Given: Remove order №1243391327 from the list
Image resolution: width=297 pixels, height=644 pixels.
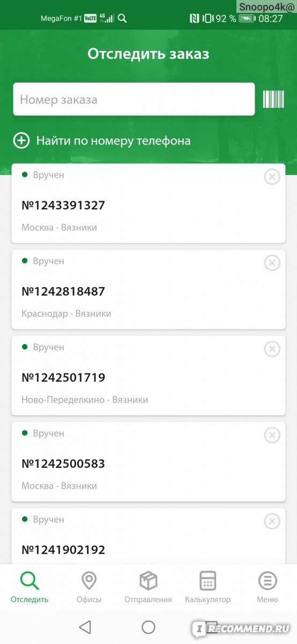Looking at the screenshot, I should (272, 177).
